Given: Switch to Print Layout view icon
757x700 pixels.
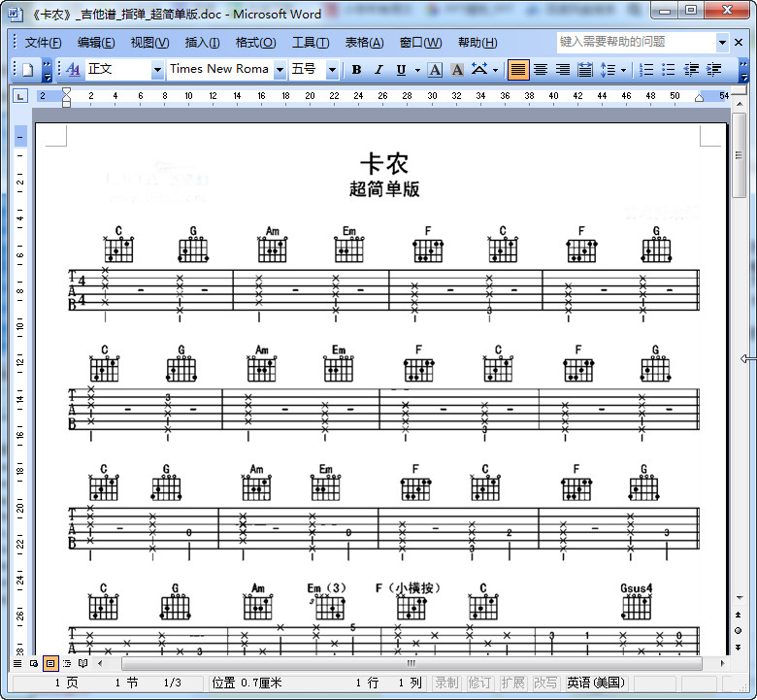Looking at the screenshot, I should click(50, 663).
